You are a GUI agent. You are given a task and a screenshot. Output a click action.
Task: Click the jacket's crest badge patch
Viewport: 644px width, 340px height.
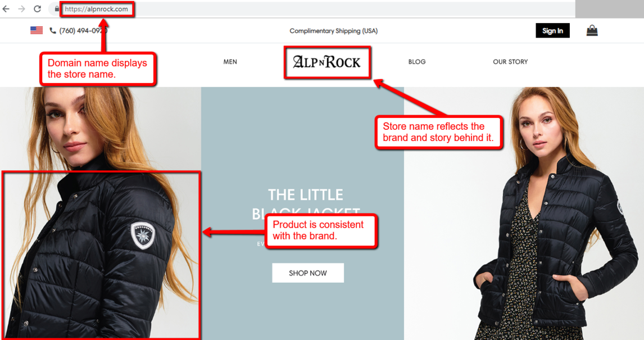click(143, 235)
